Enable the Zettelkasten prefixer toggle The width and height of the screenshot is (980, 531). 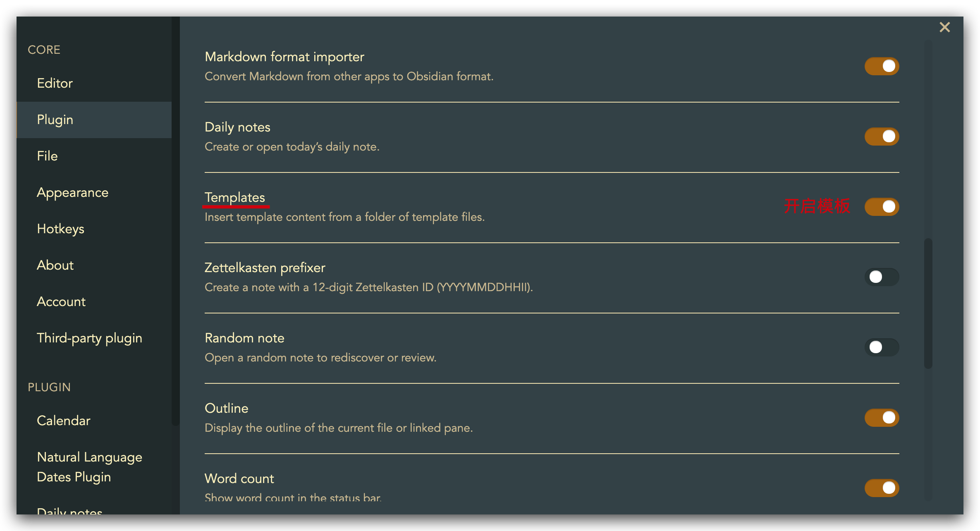coord(882,277)
